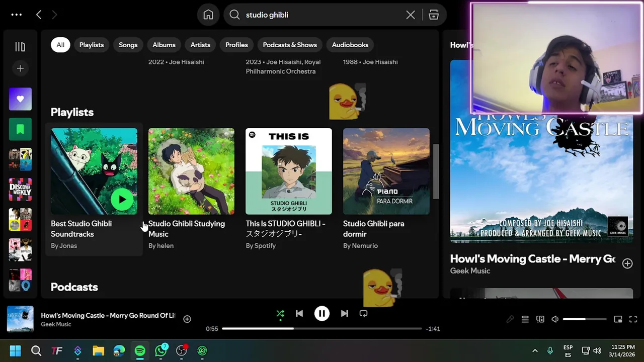This screenshot has height=362, width=644.
Task: Adjust the volume slider
Action: [x=585, y=319]
